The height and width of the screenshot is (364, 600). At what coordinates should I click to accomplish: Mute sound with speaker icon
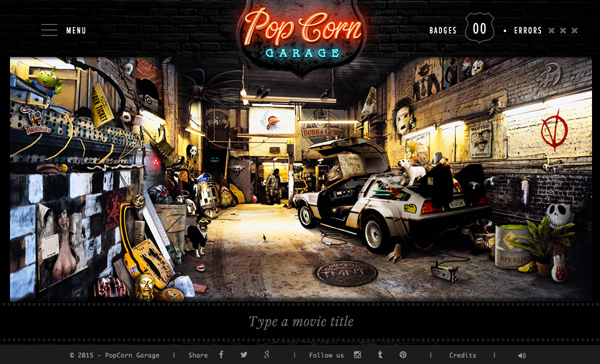(x=522, y=356)
